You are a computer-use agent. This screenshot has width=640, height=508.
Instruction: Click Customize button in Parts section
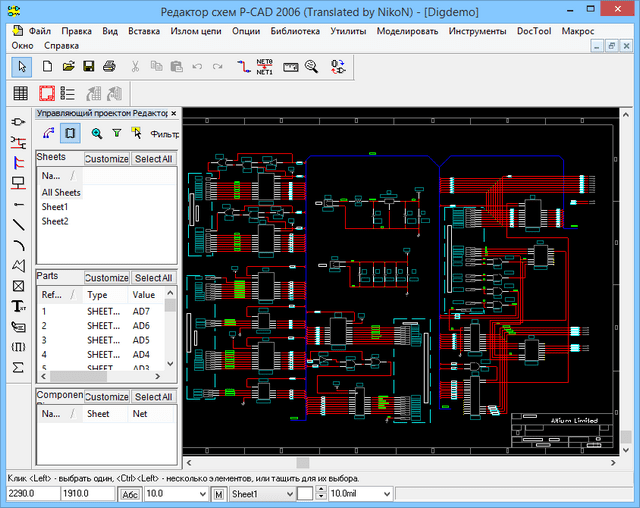[106, 278]
